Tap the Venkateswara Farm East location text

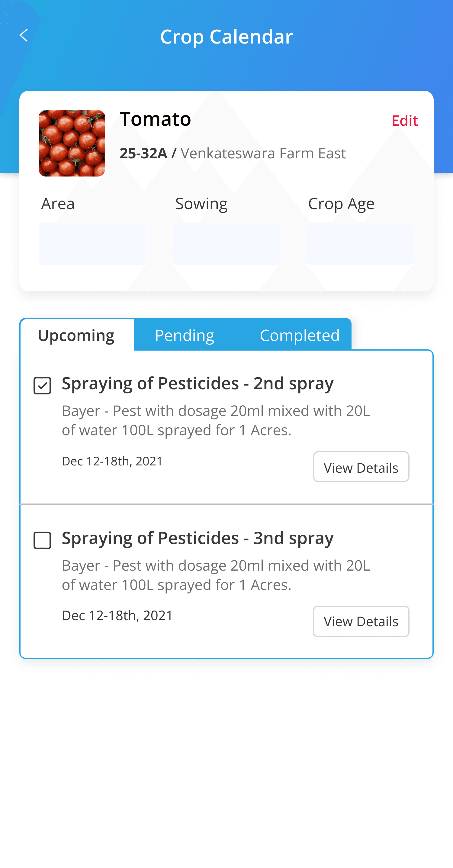tap(263, 153)
